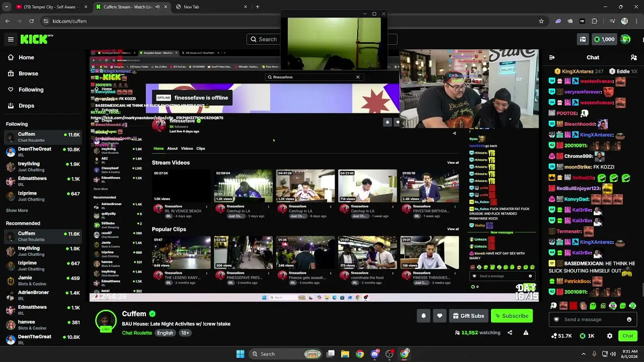Share the stream using the share icon
The image size is (644, 362).
[x=510, y=332]
